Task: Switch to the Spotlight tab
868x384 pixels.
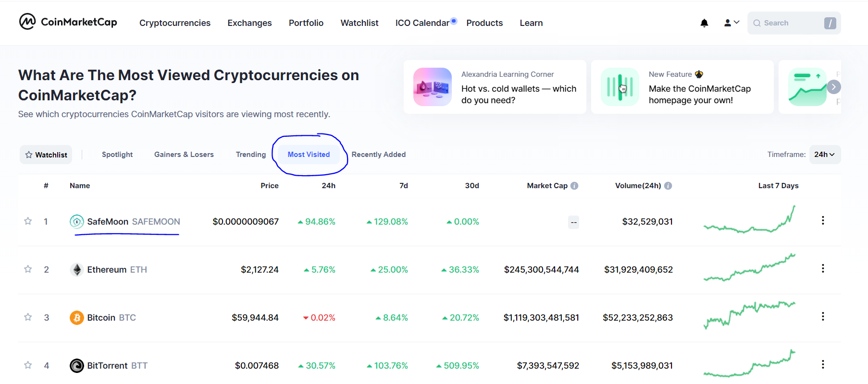Action: [117, 155]
